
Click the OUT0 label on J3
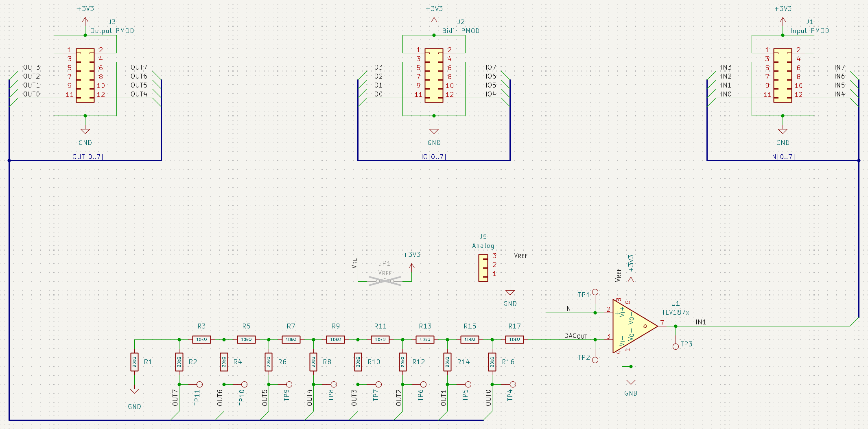[x=31, y=94]
